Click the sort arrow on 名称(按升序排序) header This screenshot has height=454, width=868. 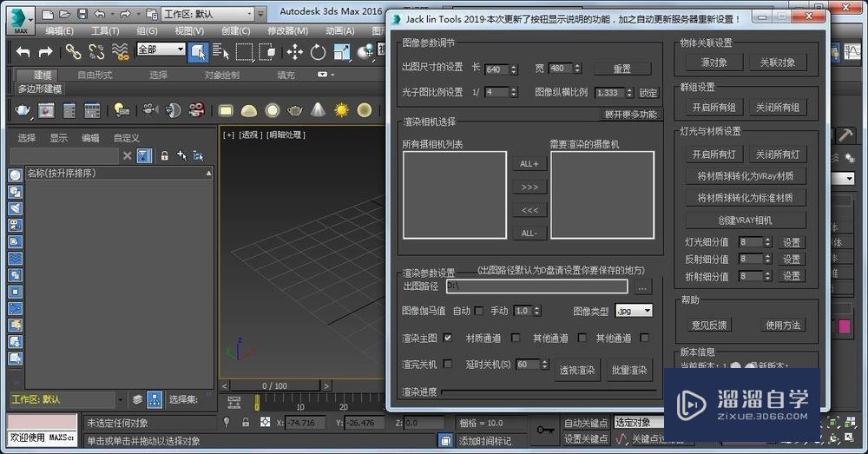click(x=208, y=174)
